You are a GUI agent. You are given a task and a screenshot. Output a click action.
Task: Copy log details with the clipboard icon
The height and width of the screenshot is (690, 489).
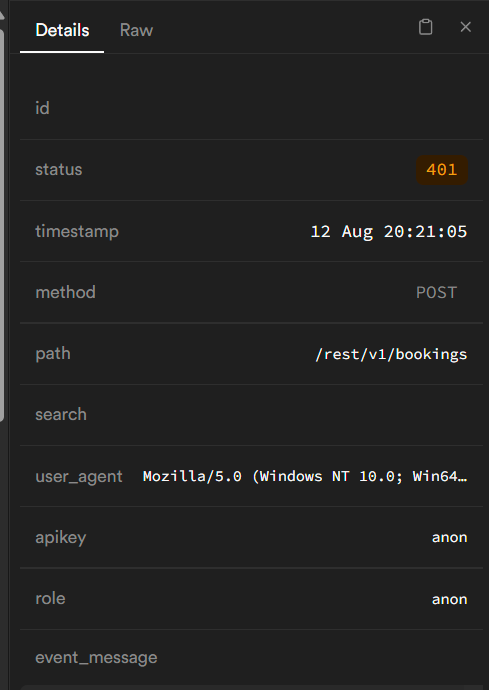click(425, 27)
